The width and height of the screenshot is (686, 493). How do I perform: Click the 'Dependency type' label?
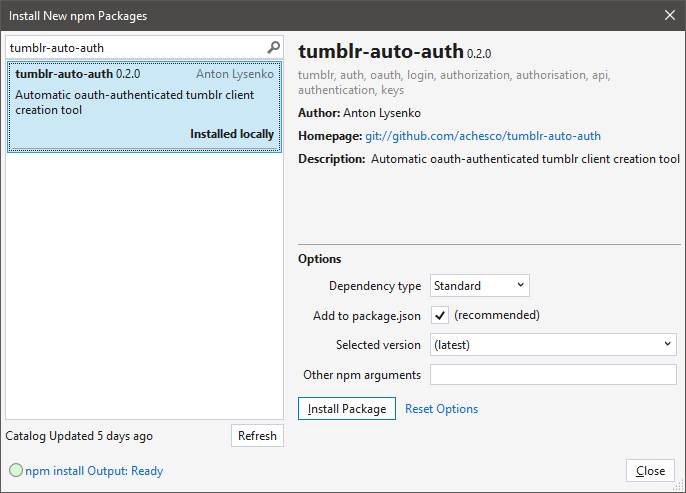(375, 286)
